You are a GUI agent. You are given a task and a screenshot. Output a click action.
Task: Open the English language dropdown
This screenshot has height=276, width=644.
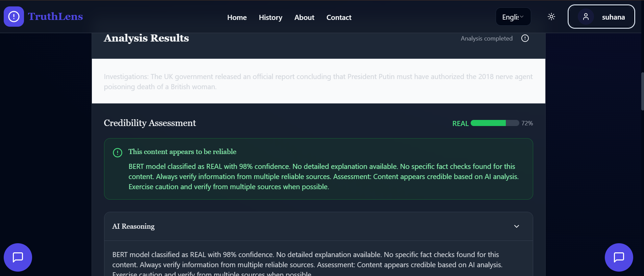[513, 17]
